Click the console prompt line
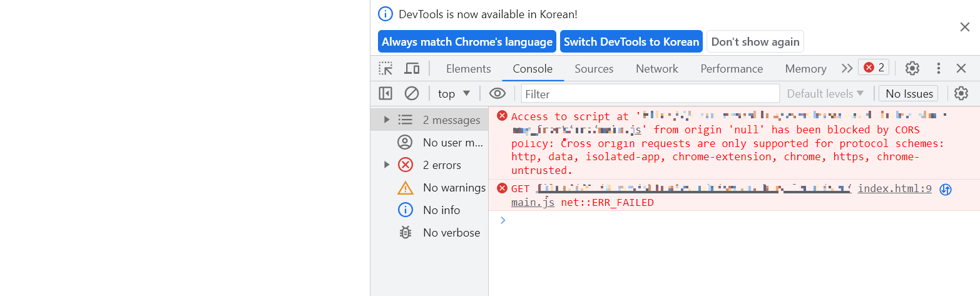Viewport: 980px width, 296px height. (734, 220)
